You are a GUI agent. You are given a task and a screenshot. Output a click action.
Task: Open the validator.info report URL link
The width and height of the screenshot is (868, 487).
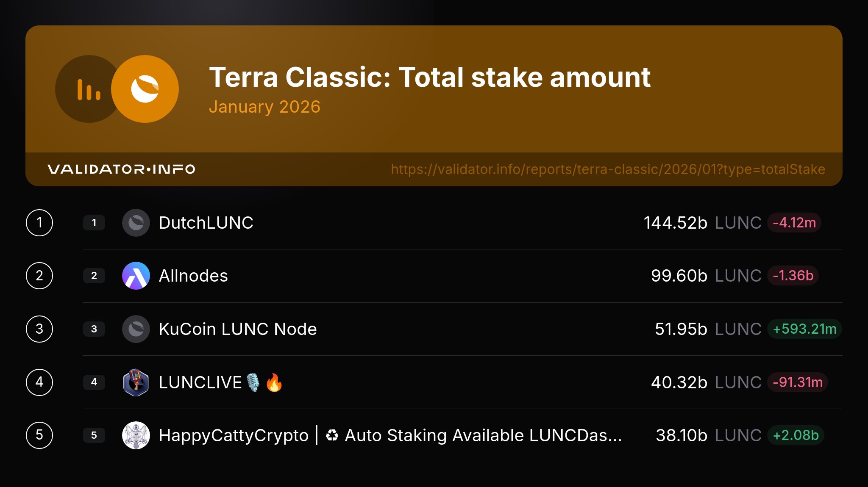click(608, 169)
